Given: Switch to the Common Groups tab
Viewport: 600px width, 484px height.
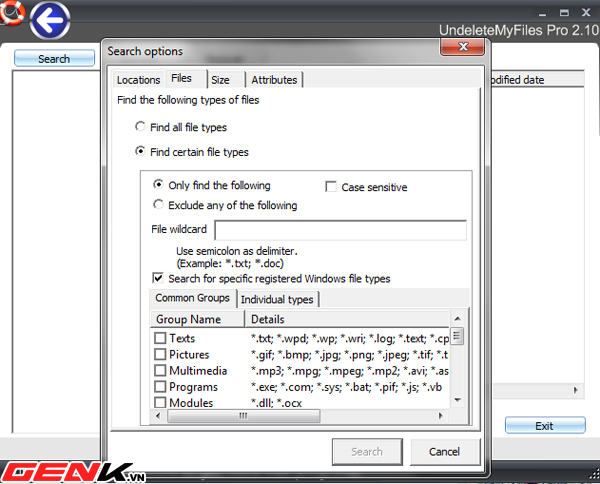Looking at the screenshot, I should pyautogui.click(x=192, y=298).
